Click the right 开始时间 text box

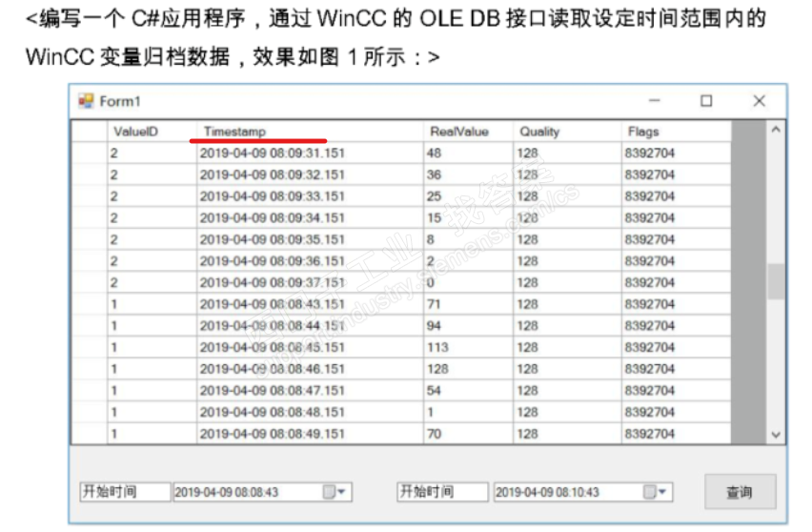click(x=442, y=492)
